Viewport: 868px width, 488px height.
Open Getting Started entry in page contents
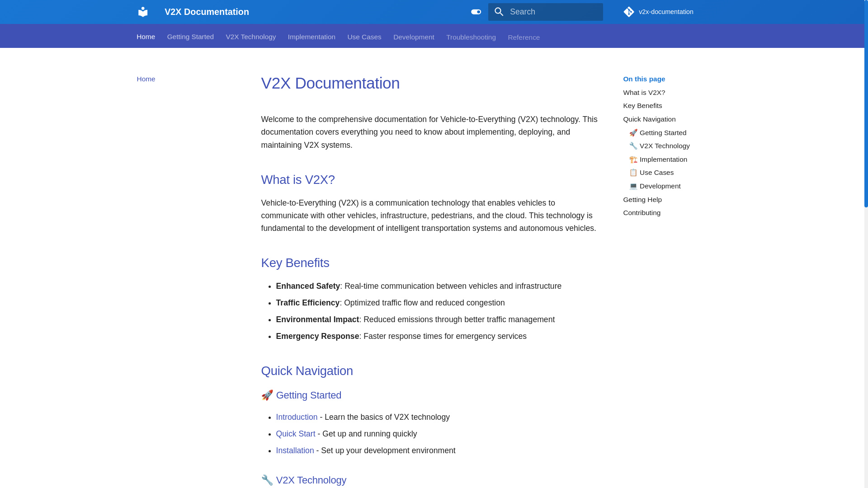click(x=658, y=133)
